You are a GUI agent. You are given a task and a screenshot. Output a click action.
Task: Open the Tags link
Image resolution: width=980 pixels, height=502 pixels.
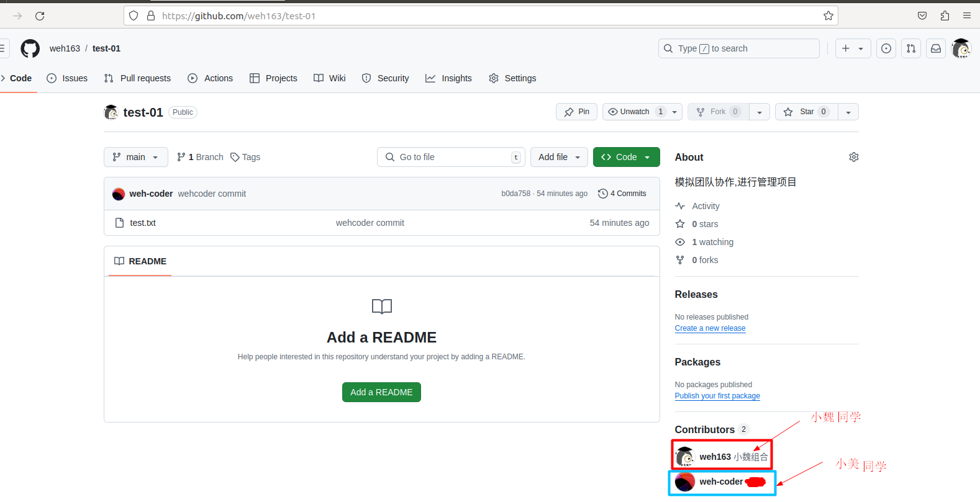tap(245, 157)
